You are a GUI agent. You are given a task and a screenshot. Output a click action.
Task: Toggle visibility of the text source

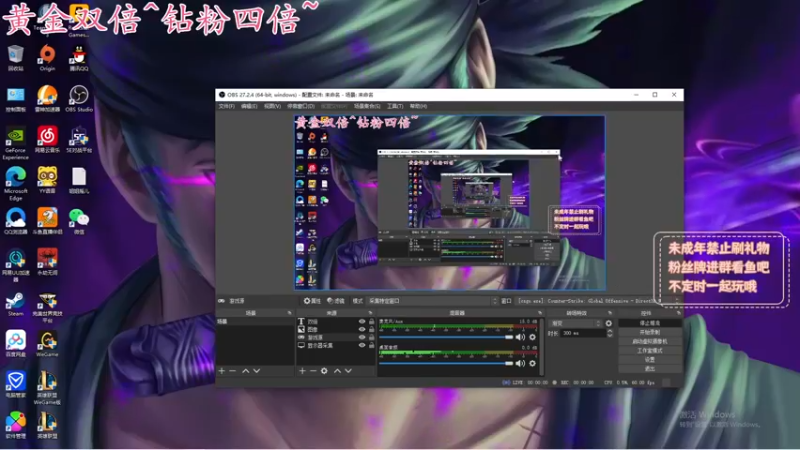362,321
